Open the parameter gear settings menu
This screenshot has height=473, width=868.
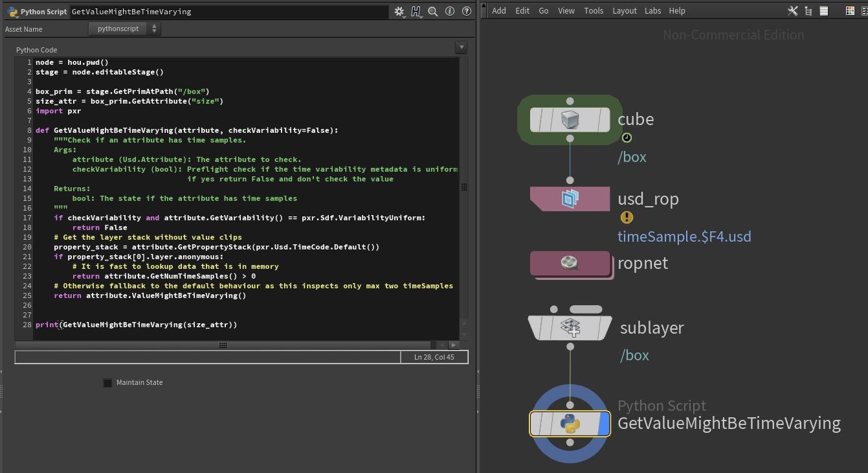pyautogui.click(x=399, y=11)
